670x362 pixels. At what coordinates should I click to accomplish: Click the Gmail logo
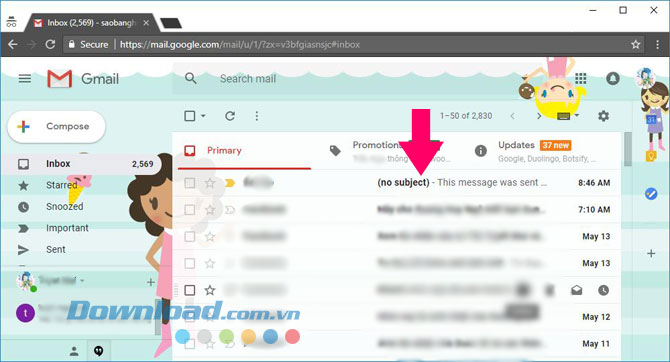tap(83, 79)
